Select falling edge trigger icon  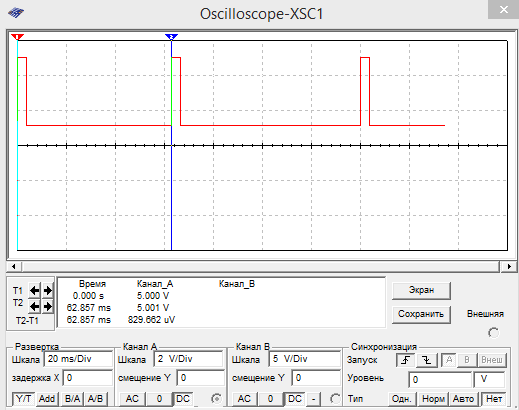tap(427, 360)
